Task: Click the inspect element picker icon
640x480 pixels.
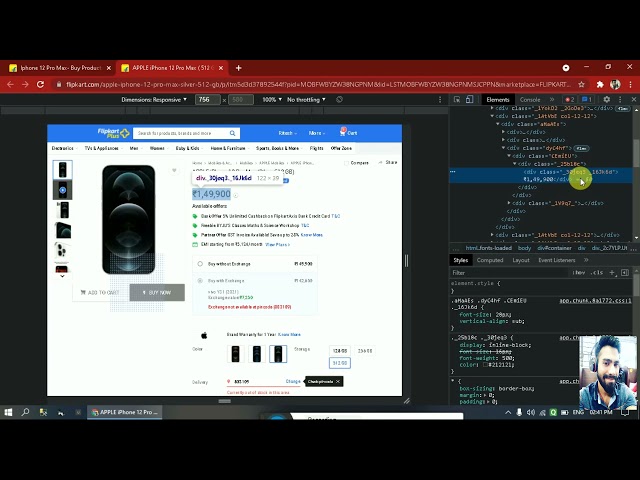Action: tap(457, 99)
